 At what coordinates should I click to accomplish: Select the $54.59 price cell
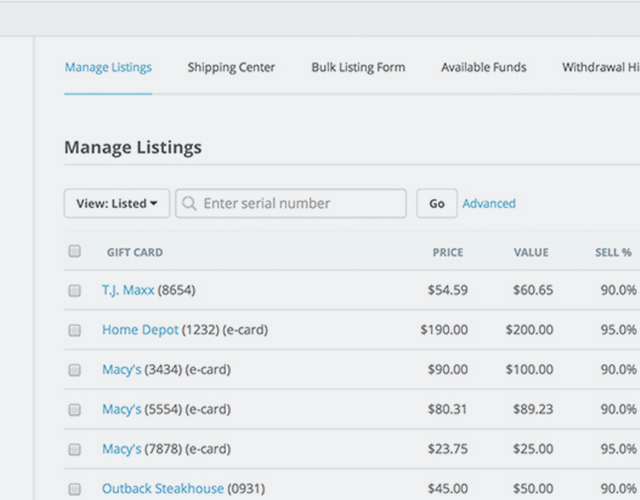(448, 290)
